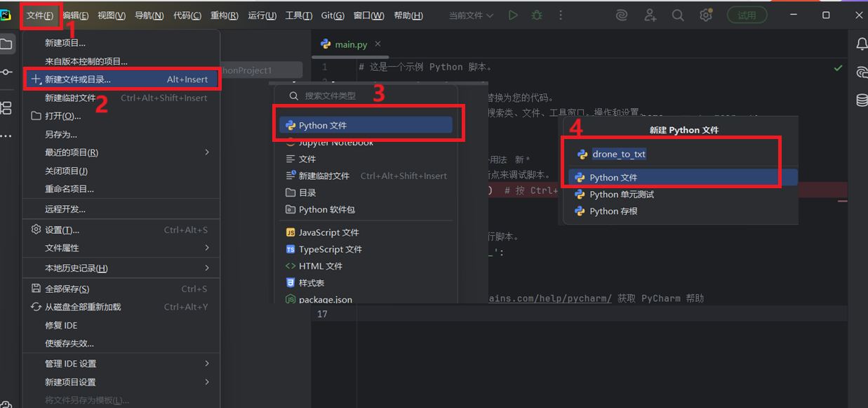This screenshot has width=868, height=408.
Task: Open the 编辑(E) menu
Action: point(75,15)
